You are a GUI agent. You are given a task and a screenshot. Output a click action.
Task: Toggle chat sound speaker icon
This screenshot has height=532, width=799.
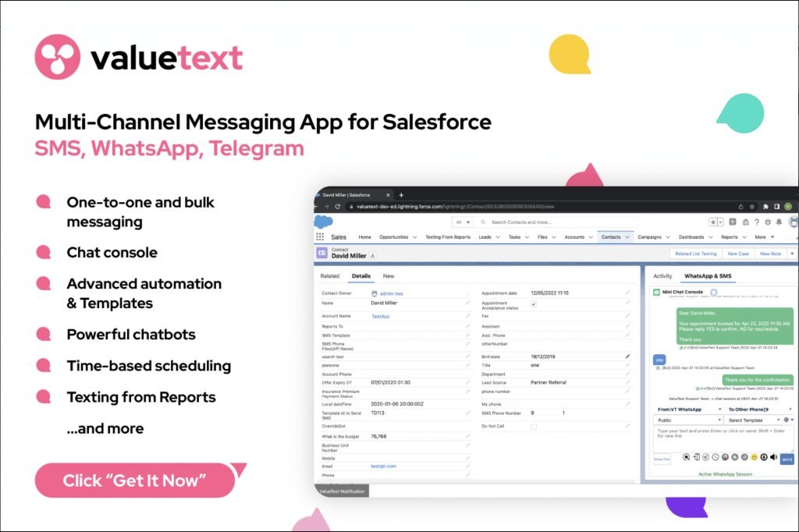[773, 457]
